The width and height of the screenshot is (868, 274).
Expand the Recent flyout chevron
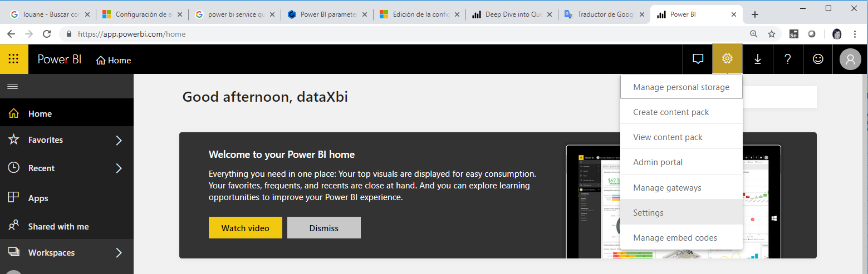tap(119, 168)
